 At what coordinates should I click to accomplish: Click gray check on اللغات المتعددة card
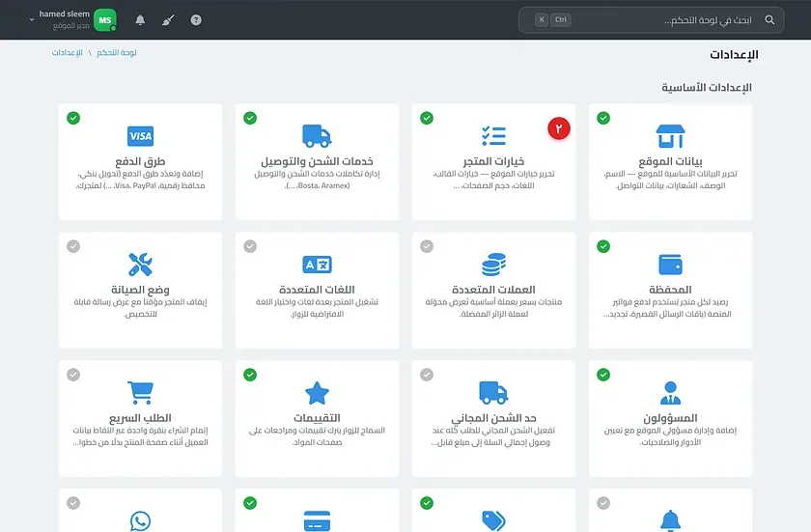pyautogui.click(x=250, y=246)
